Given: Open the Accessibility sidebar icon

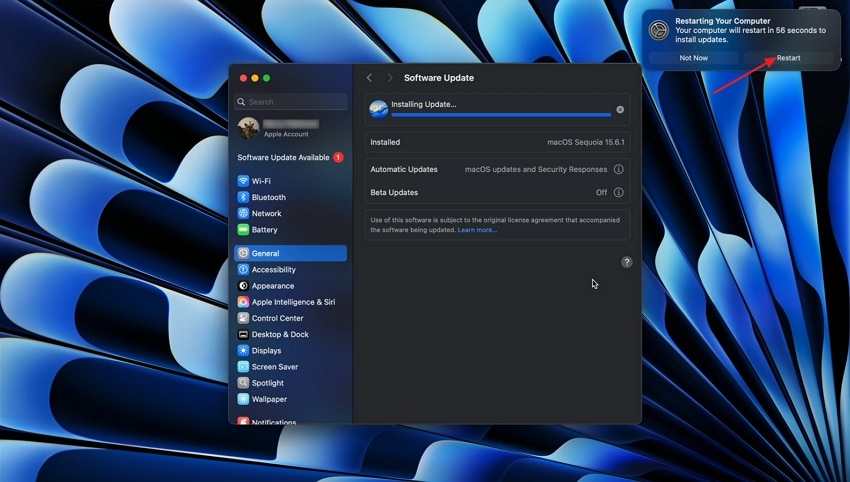Looking at the screenshot, I should tap(243, 269).
